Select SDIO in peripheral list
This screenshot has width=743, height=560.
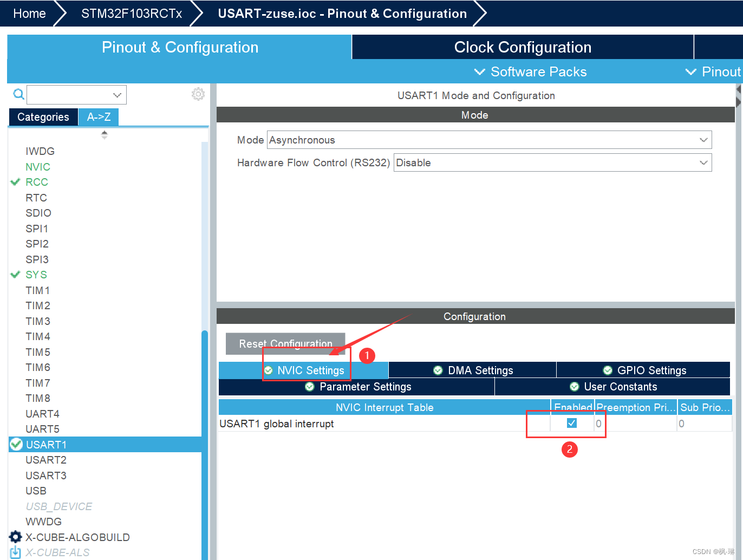point(38,213)
